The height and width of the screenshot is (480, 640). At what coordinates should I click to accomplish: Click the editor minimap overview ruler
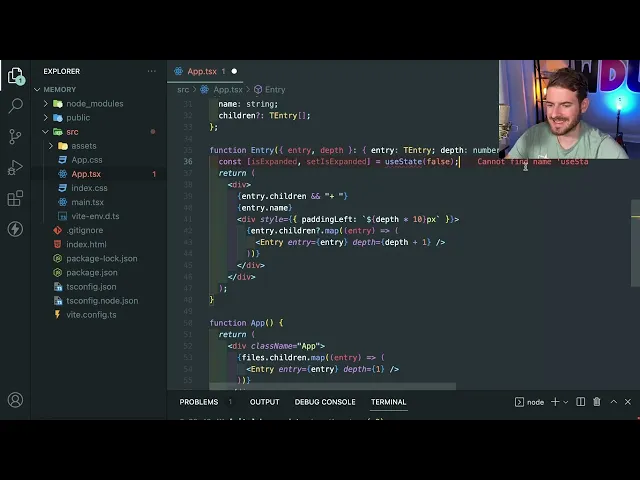[x=636, y=241]
